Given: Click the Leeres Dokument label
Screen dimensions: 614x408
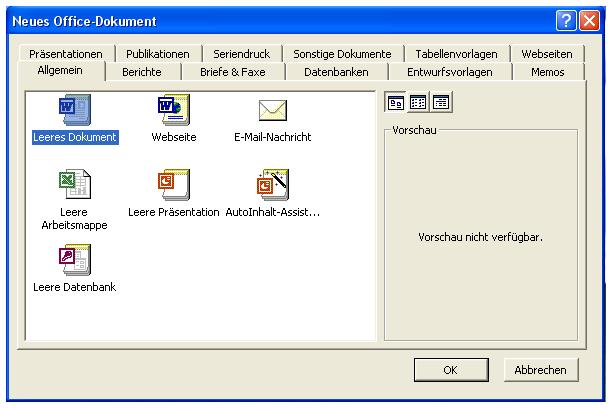Looking at the screenshot, I should coord(75,137).
